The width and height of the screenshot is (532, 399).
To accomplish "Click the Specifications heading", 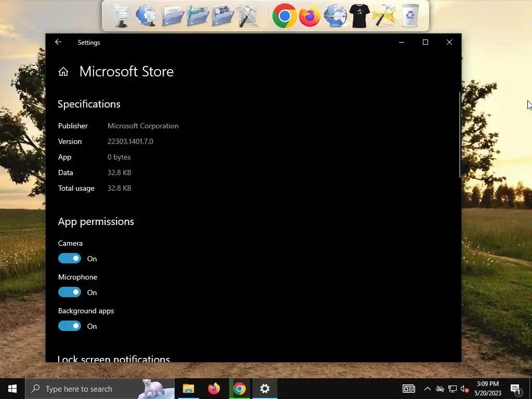I will pyautogui.click(x=89, y=104).
